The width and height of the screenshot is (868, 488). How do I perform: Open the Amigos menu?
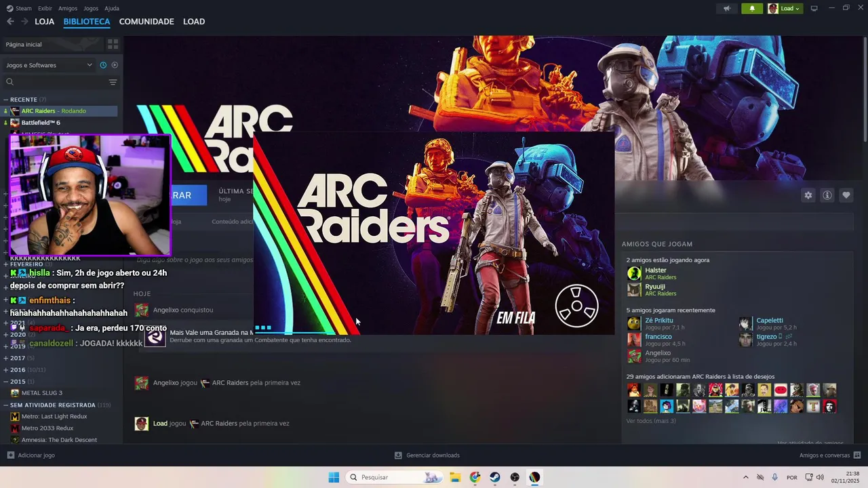pyautogui.click(x=68, y=8)
